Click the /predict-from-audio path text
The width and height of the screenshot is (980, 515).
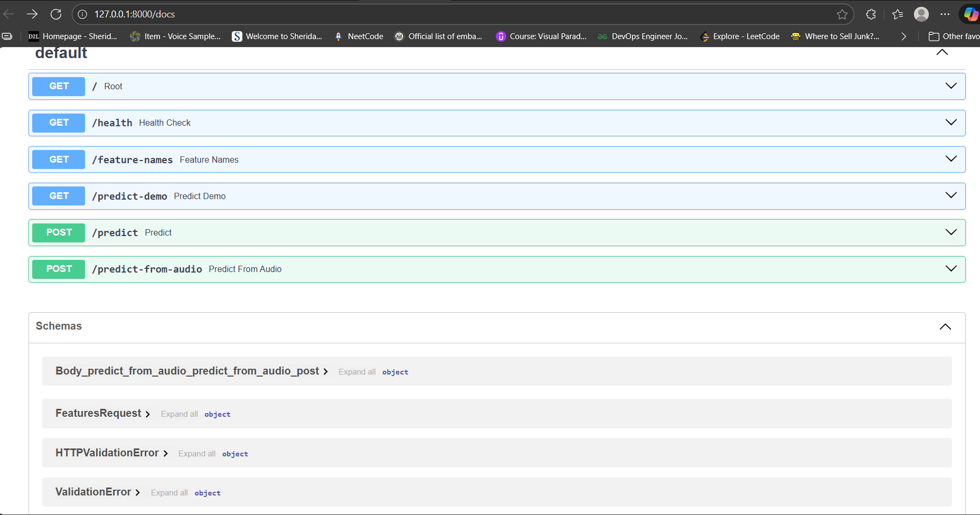147,269
